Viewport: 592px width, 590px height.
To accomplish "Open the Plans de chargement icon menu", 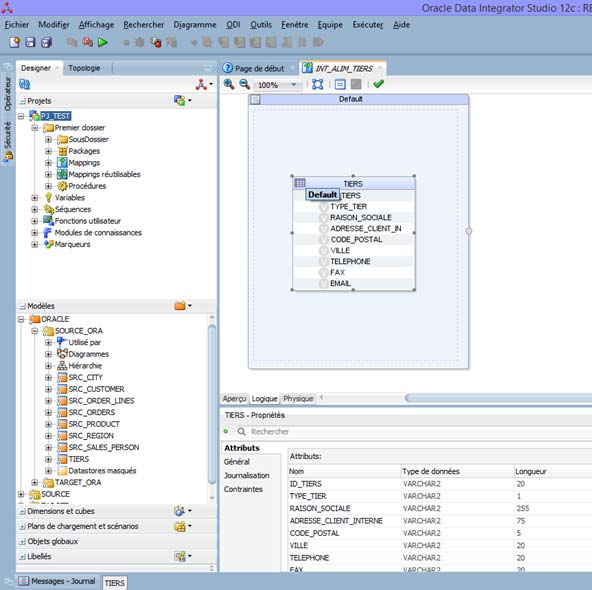I will click(x=183, y=526).
